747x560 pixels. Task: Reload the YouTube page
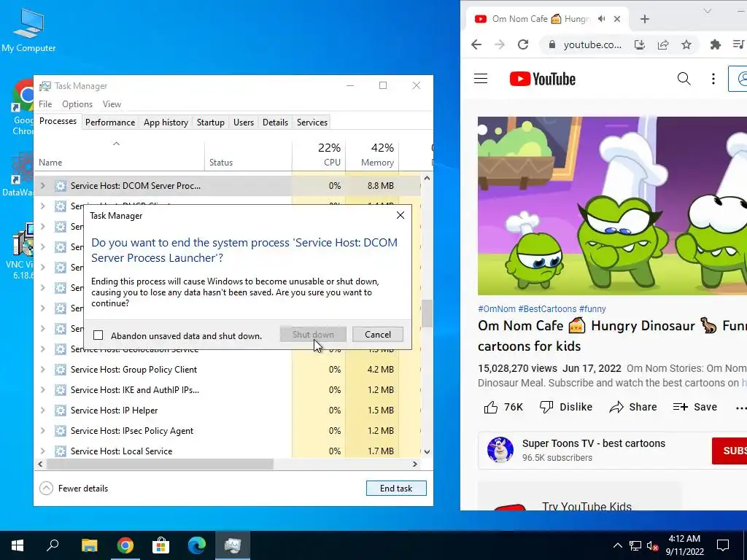(x=522, y=44)
